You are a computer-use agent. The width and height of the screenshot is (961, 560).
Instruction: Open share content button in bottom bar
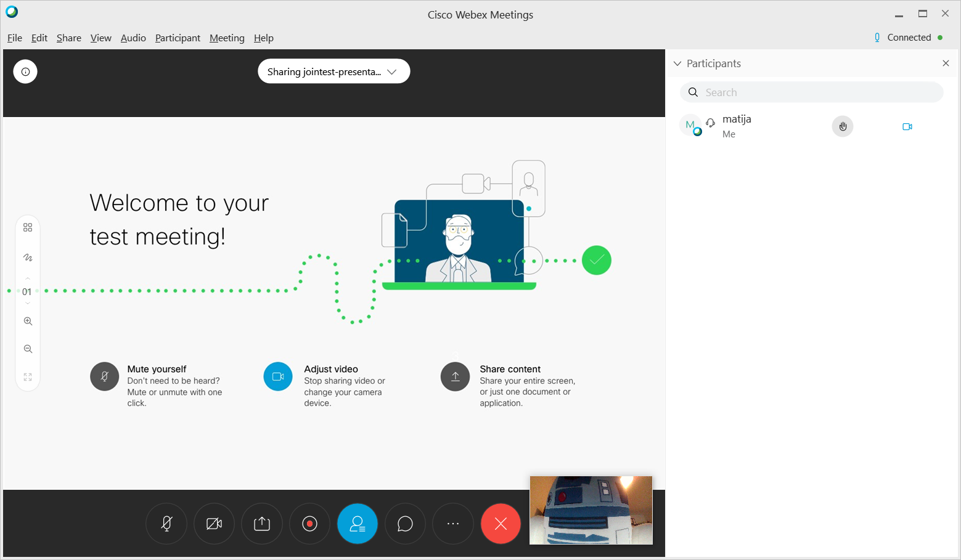coord(262,524)
